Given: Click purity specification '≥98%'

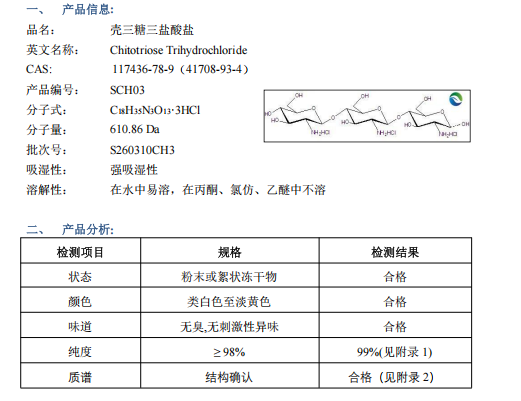Looking at the screenshot, I should click(229, 352).
